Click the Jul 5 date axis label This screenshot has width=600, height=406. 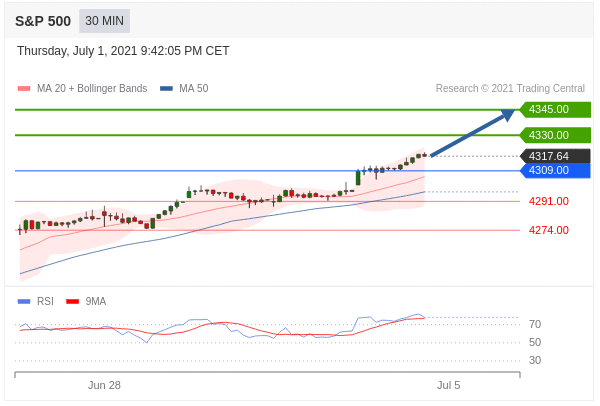[x=448, y=385]
